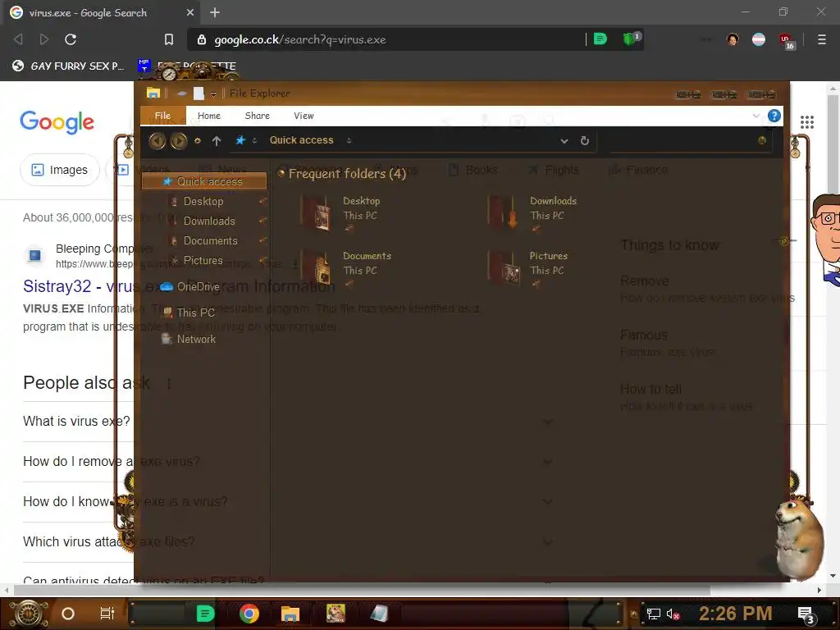Image resolution: width=840 pixels, height=630 pixels.
Task: Click the 2:26 PM taskbar clock
Action: [736, 614]
